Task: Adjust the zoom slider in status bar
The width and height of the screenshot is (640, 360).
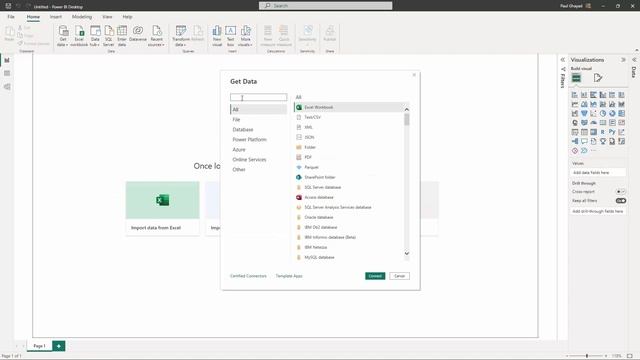Action: pos(587,356)
